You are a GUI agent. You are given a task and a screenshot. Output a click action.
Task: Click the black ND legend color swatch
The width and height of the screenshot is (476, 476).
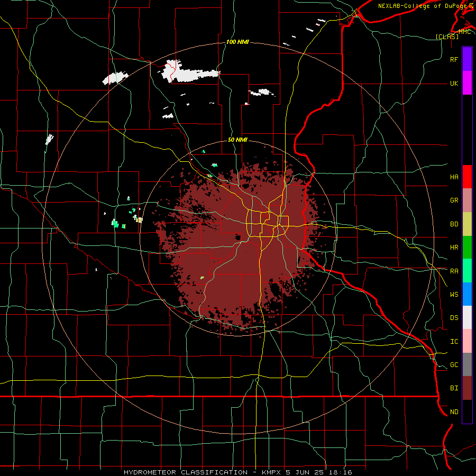[467, 411]
